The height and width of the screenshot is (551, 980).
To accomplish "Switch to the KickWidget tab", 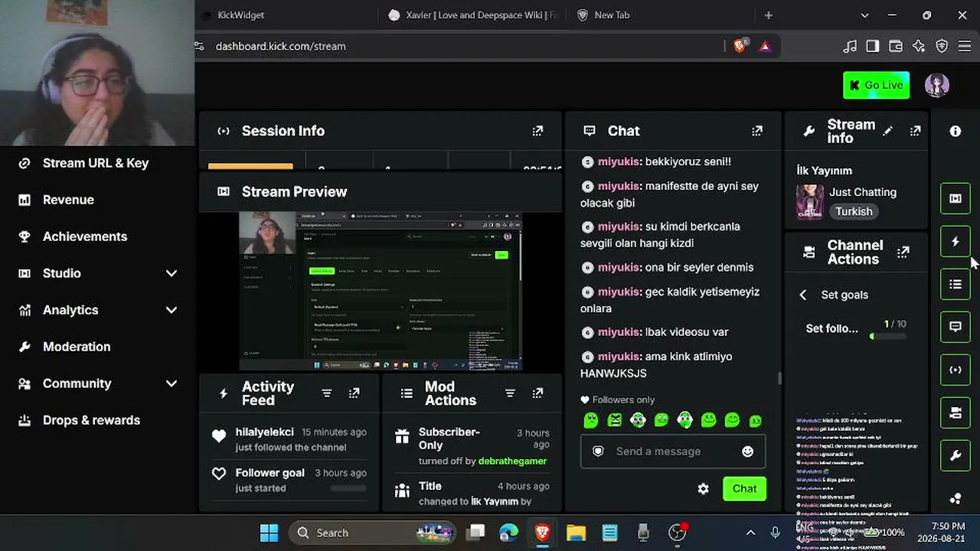I will 241,15.
